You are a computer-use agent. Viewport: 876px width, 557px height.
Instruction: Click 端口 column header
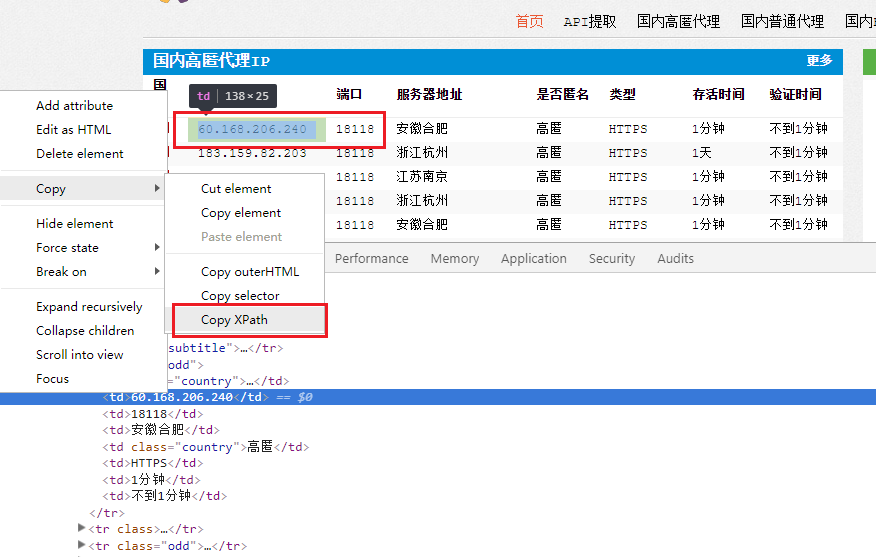tap(349, 94)
